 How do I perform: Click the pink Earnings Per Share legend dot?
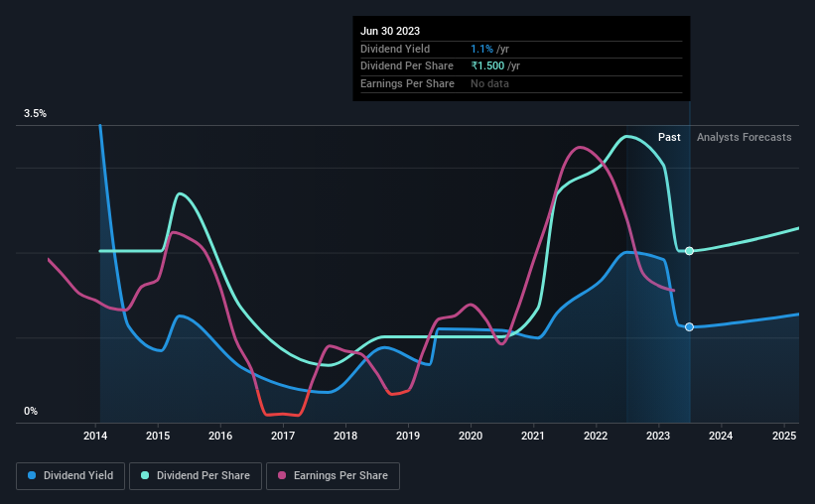point(282,475)
